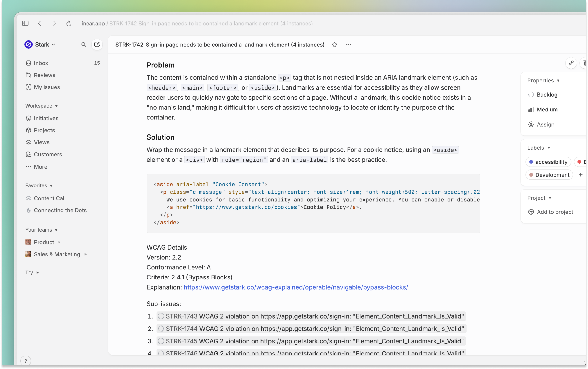Go back with the browser back arrow
The height and width of the screenshot is (369, 588).
point(39,24)
